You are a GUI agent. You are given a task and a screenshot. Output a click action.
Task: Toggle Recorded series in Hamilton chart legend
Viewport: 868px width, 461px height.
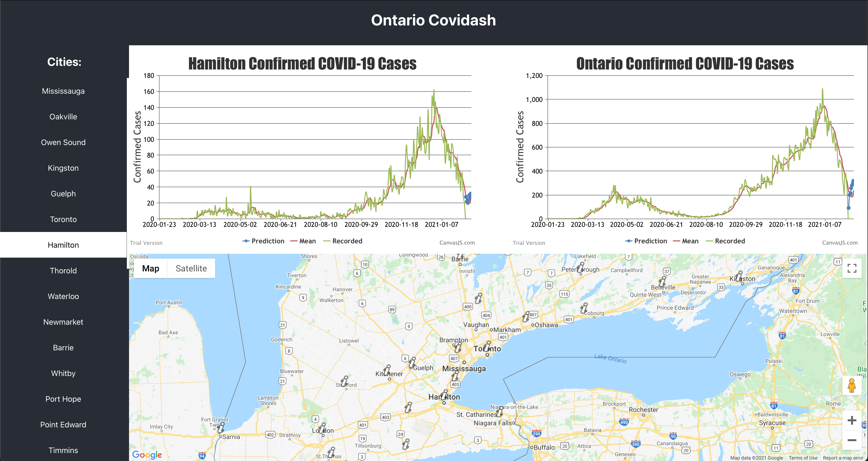pos(343,241)
